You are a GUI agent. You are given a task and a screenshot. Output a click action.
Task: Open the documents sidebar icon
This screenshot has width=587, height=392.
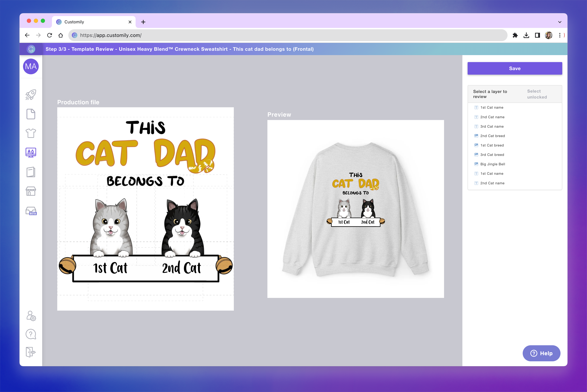pyautogui.click(x=31, y=114)
